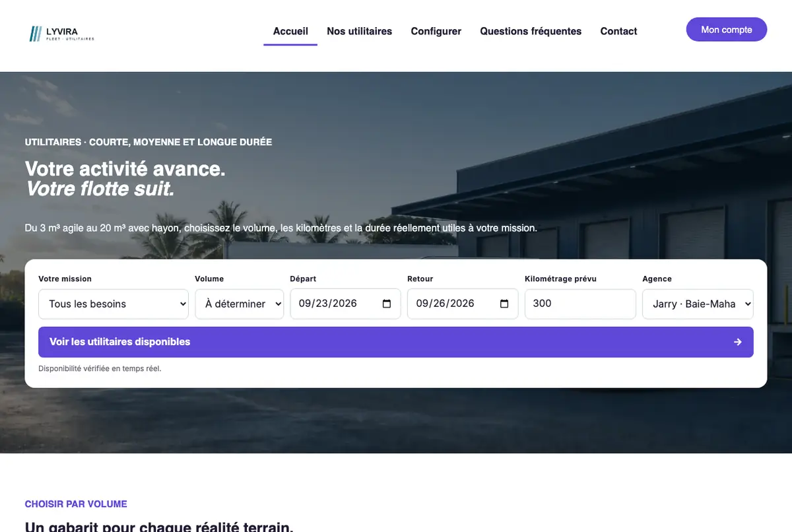This screenshot has height=532, width=792.
Task: Click 'Disponibilité vérifiée en temps réel.' text
Action: coord(100,369)
